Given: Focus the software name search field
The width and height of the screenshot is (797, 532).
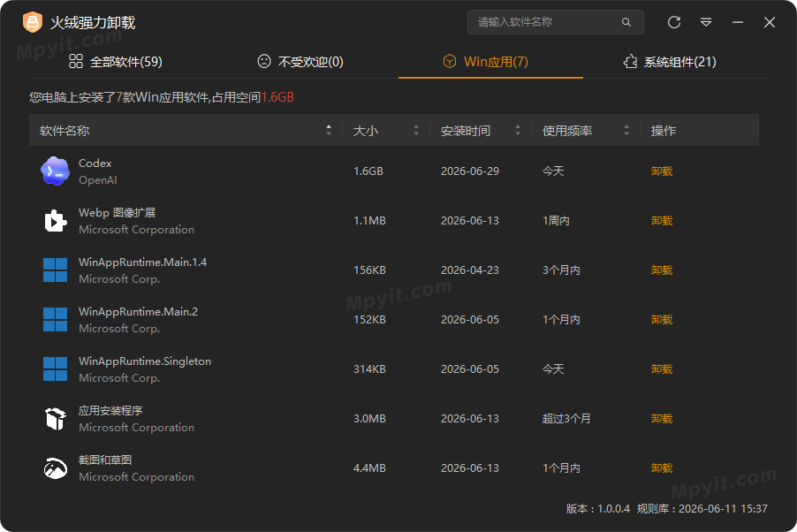Looking at the screenshot, I should pyautogui.click(x=556, y=22).
